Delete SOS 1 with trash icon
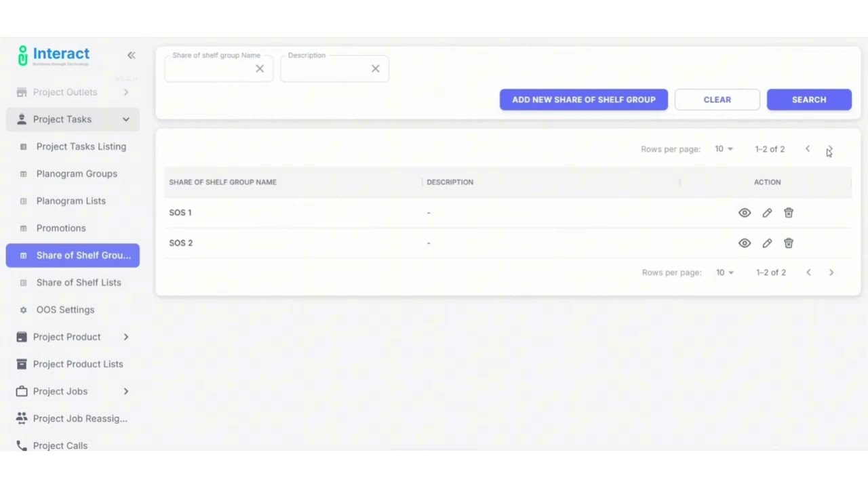868x488 pixels. pyautogui.click(x=789, y=213)
